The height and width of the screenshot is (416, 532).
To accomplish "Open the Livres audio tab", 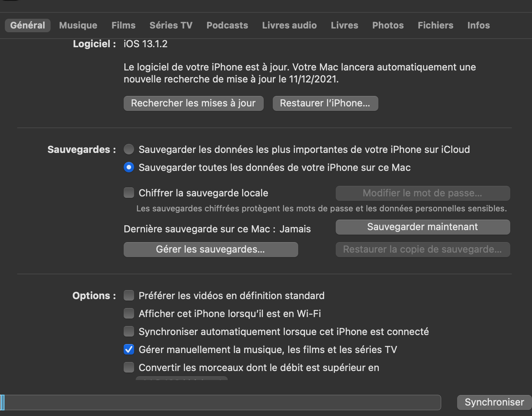I will 289,25.
